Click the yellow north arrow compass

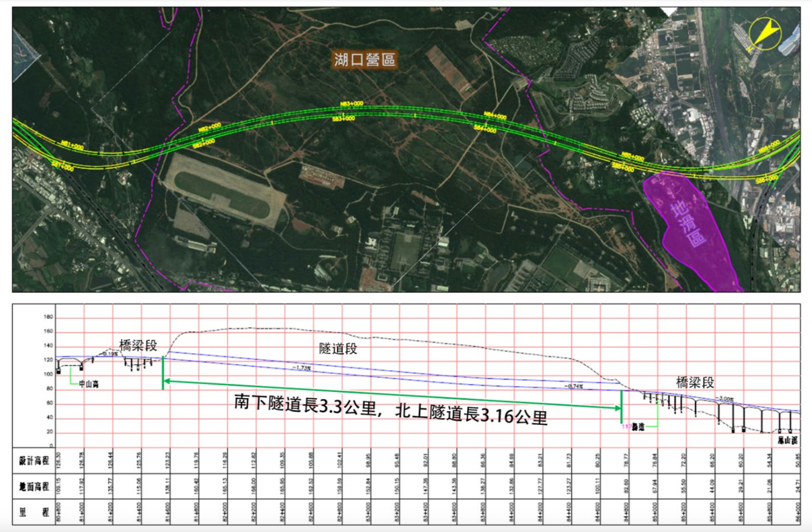tap(765, 34)
